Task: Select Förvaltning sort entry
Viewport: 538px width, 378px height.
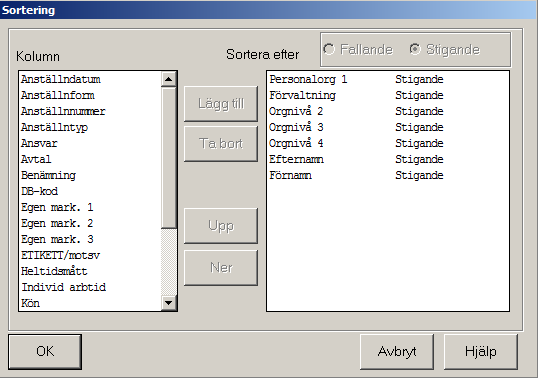Action: [x=388, y=95]
